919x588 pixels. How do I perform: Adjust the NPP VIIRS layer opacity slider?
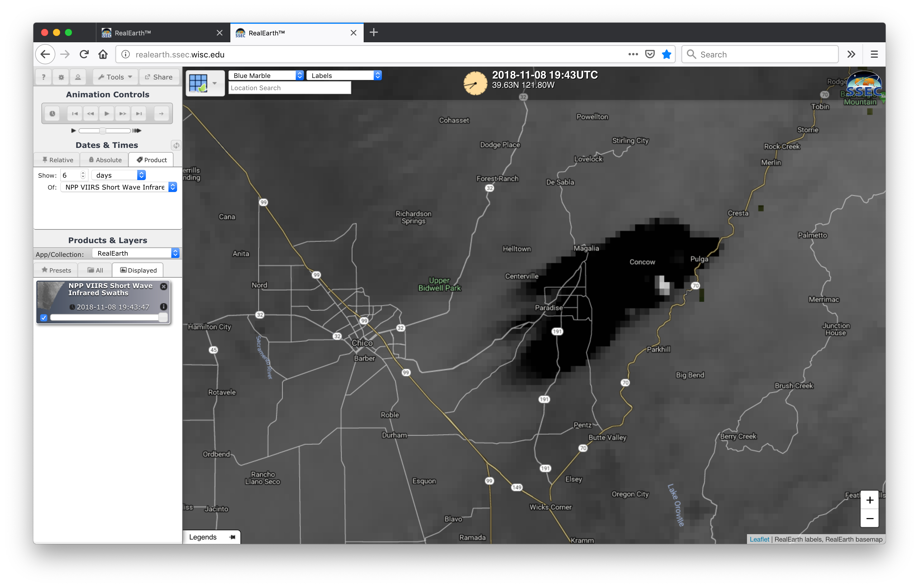[x=108, y=317]
